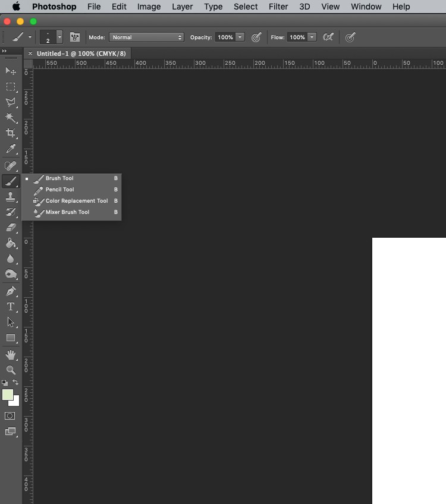Select the Move tool
The image size is (446, 504).
click(x=11, y=71)
